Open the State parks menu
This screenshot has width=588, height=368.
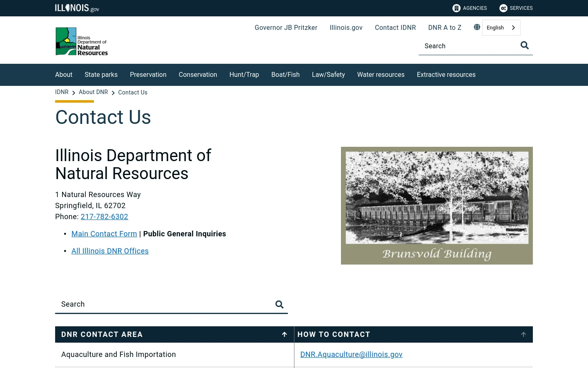[101, 75]
